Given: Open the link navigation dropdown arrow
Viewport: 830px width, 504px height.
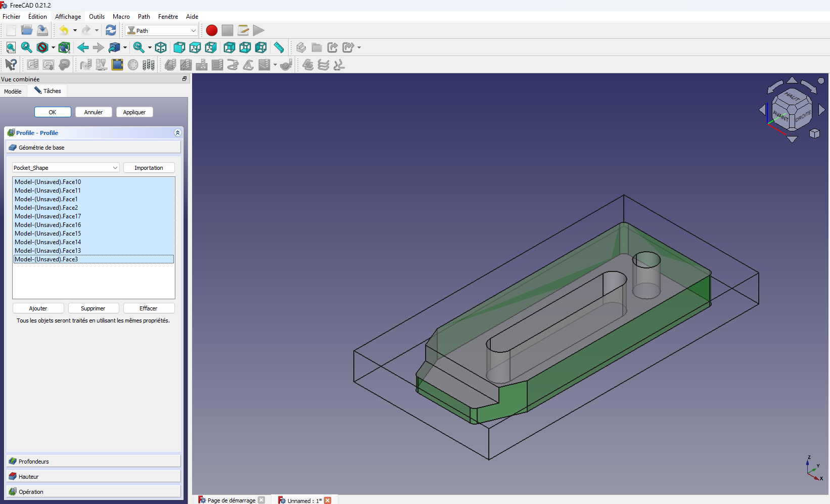Looking at the screenshot, I should pyautogui.click(x=125, y=48).
